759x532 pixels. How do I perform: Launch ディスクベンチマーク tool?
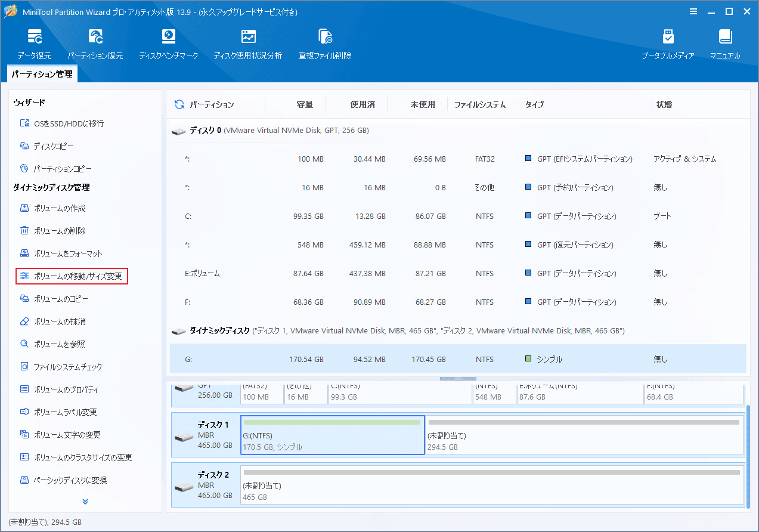169,44
